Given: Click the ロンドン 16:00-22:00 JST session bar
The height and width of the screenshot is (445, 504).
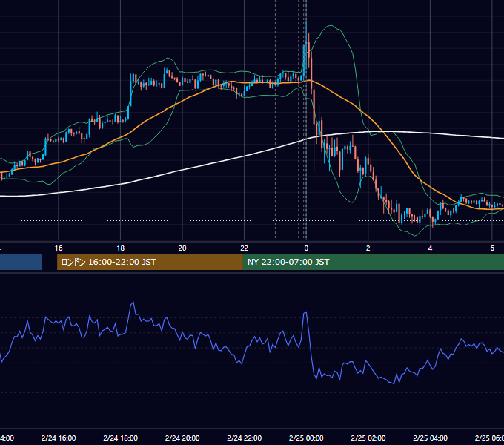Looking at the screenshot, I should tap(150, 262).
